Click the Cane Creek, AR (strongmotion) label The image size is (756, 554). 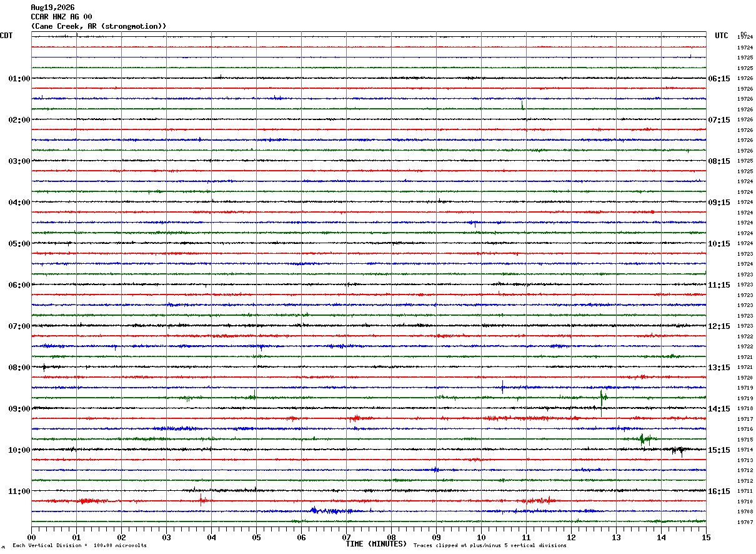point(99,26)
